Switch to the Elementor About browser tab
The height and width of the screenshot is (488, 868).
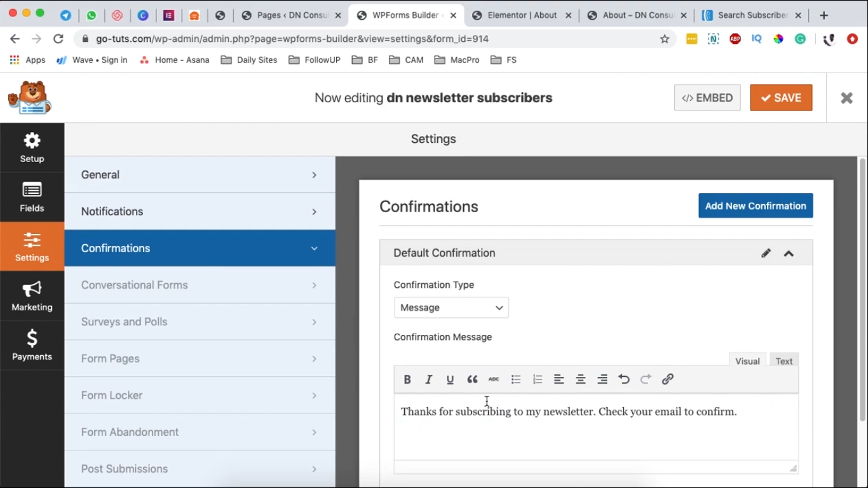click(x=522, y=15)
